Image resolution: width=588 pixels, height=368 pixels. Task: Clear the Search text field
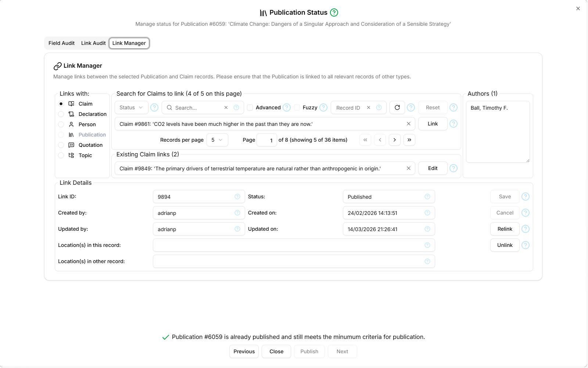pyautogui.click(x=226, y=107)
